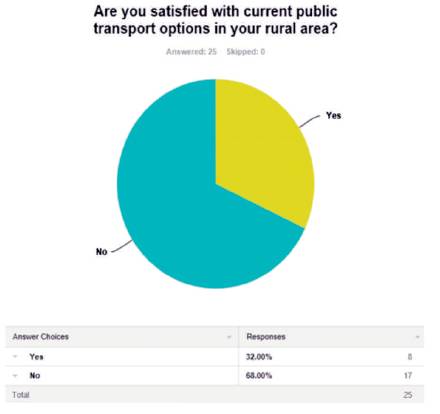Screen dimensions: 440x414
Task: Click the survey question title
Action: (215, 20)
